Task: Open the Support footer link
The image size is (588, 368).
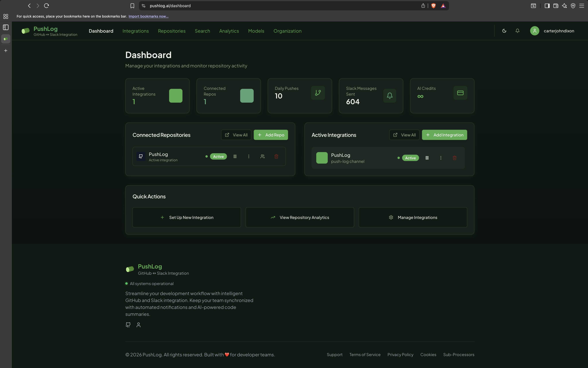Action: (x=335, y=355)
